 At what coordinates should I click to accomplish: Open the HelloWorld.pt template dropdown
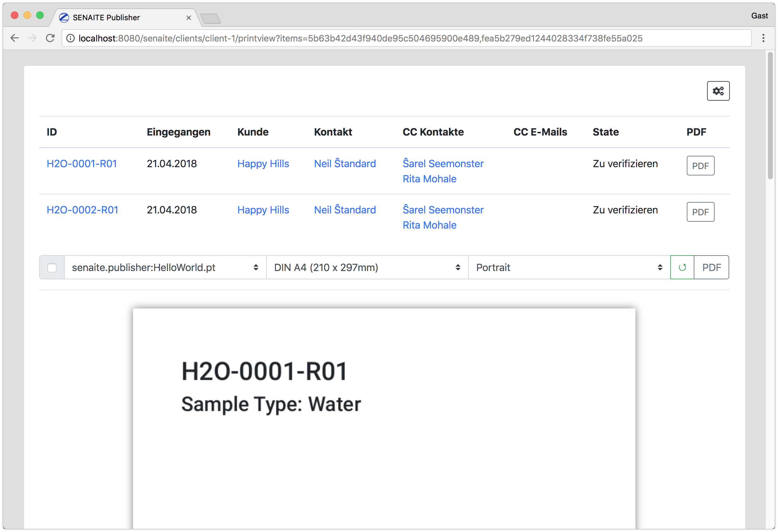point(165,267)
